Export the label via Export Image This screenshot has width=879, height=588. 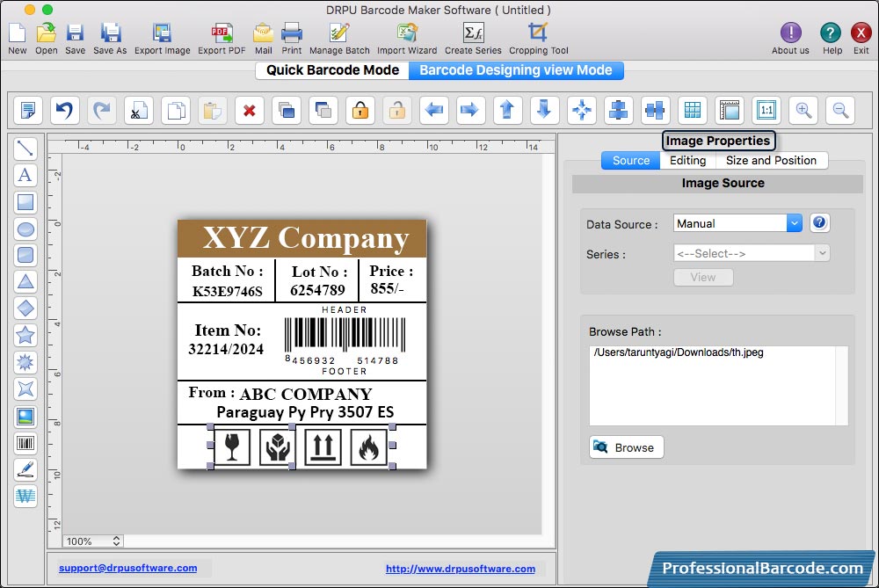click(x=162, y=39)
